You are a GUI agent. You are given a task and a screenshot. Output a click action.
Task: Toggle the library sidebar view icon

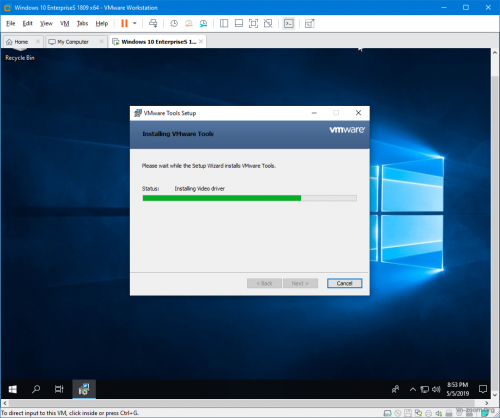(224, 23)
